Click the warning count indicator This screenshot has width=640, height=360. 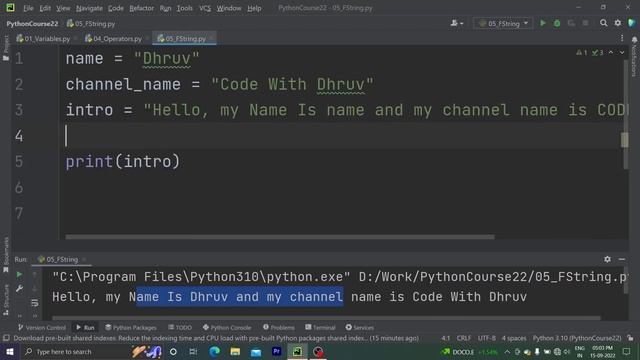[581, 53]
